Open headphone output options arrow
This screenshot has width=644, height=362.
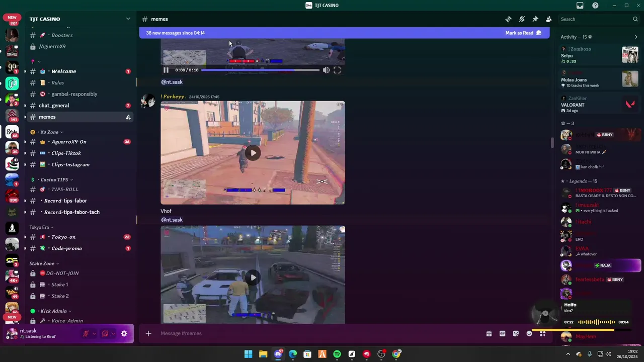(x=113, y=333)
